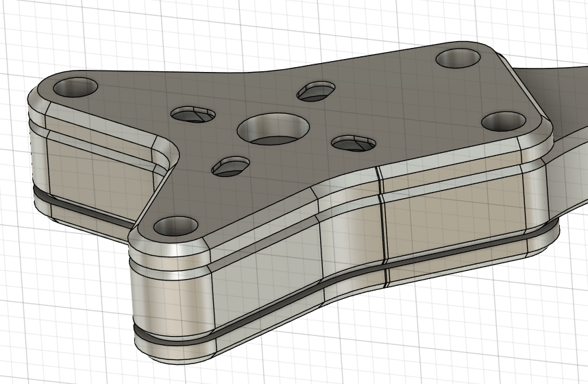Pick the small countersunk hole lower-left of center
Screen dimensions: 588x384
pyautogui.click(x=230, y=166)
